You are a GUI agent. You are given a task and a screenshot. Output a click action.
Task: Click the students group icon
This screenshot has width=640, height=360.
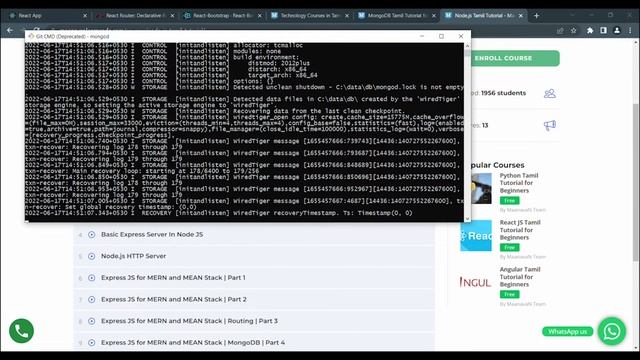[550, 93]
